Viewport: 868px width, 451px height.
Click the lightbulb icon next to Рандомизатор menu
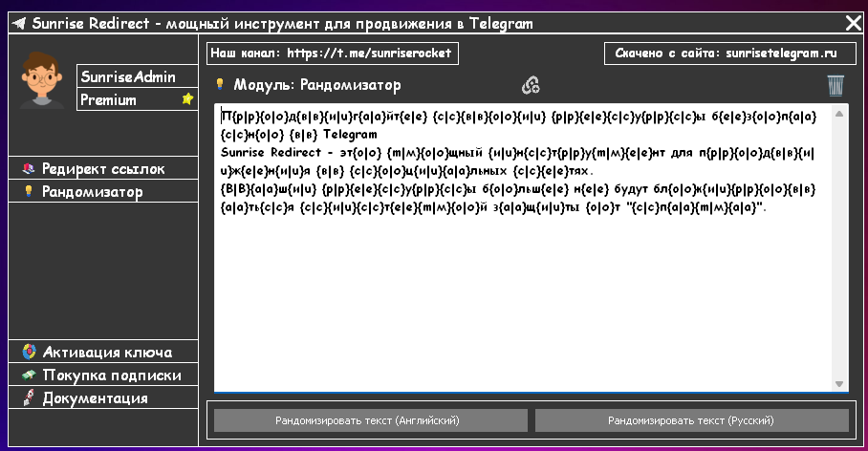point(29,191)
